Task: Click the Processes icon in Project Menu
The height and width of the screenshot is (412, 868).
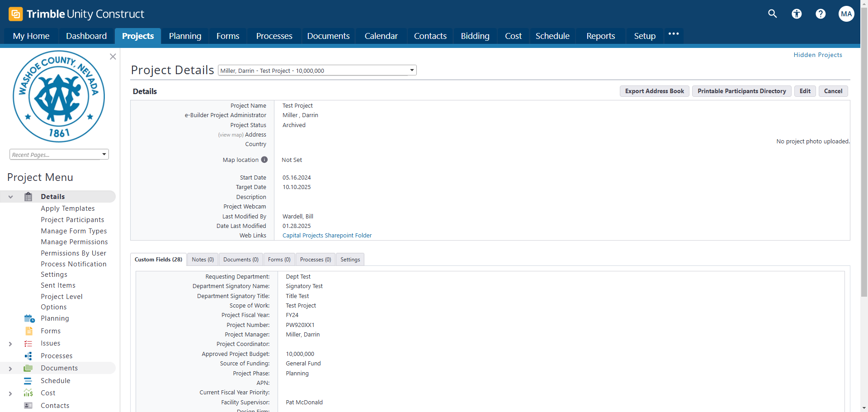Action: 28,356
